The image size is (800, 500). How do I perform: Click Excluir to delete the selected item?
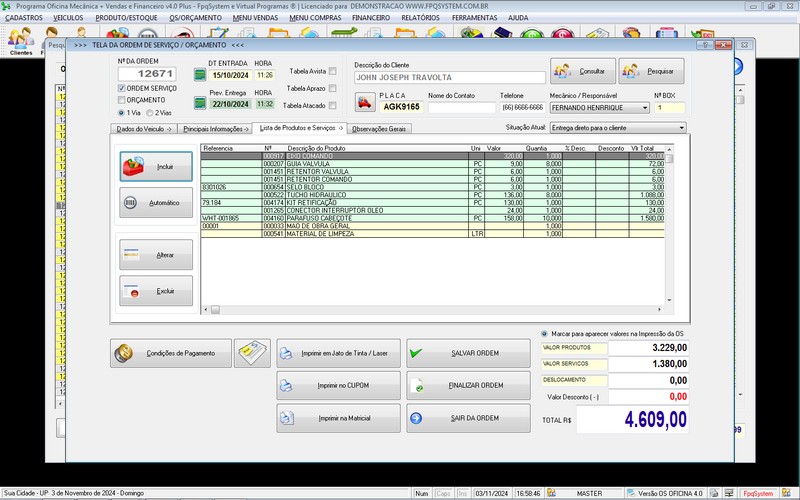tap(155, 291)
